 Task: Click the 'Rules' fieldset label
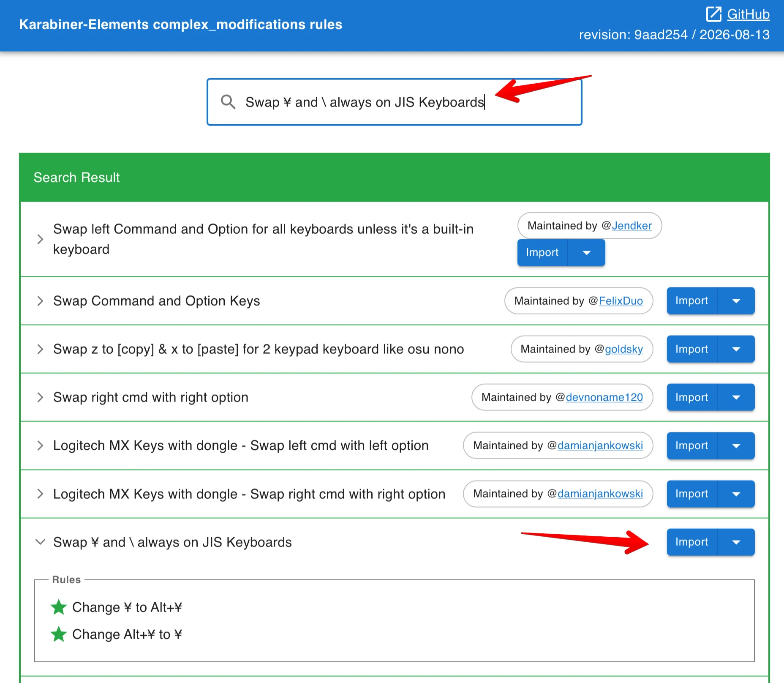point(66,579)
